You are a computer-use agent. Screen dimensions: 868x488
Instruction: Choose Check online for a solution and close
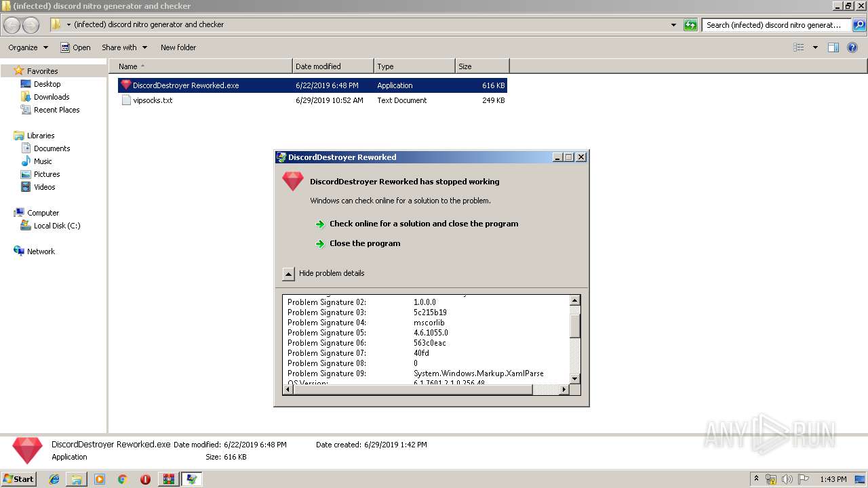click(x=424, y=224)
